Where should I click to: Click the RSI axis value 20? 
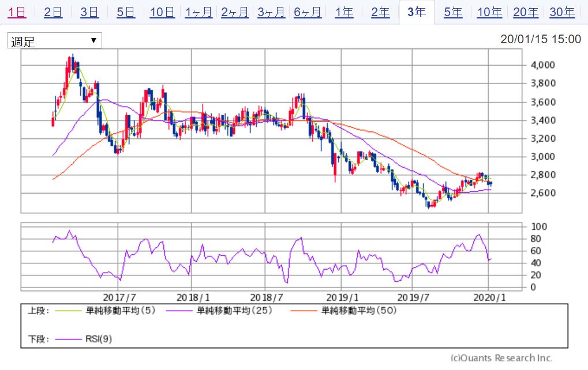coord(536,275)
